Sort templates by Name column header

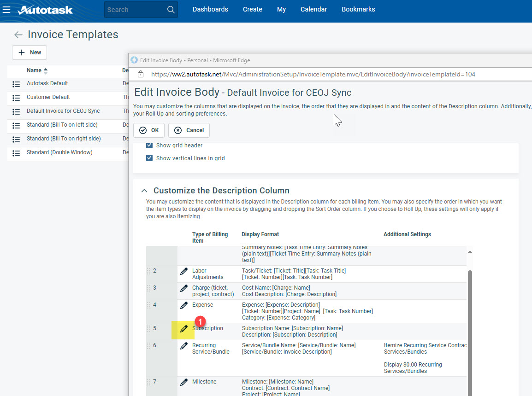tap(34, 70)
